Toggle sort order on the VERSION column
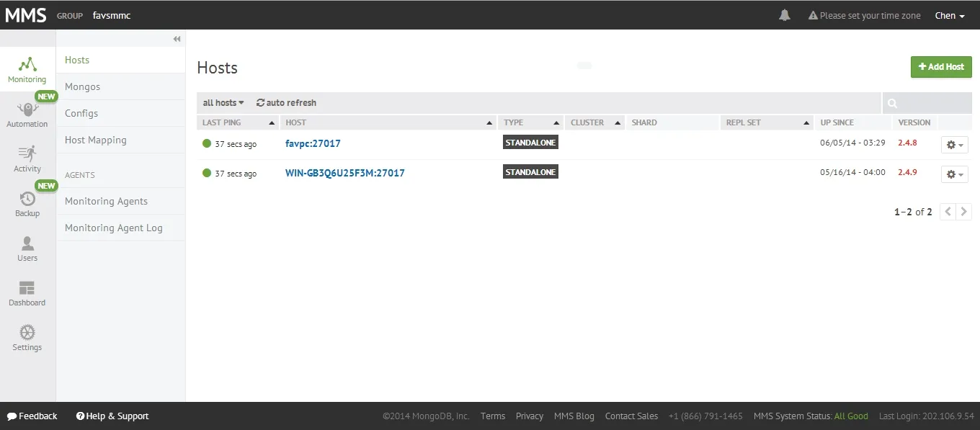Image resolution: width=980 pixels, height=430 pixels. tap(914, 122)
